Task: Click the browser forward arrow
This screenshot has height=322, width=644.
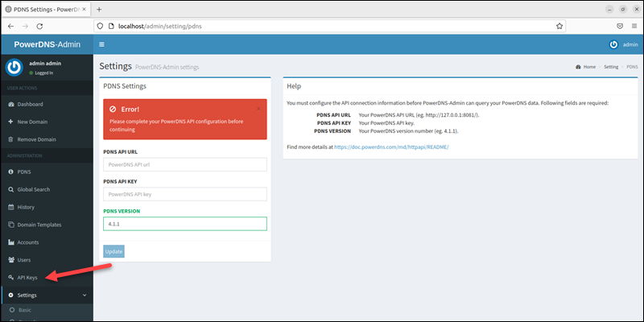Action: (25, 27)
